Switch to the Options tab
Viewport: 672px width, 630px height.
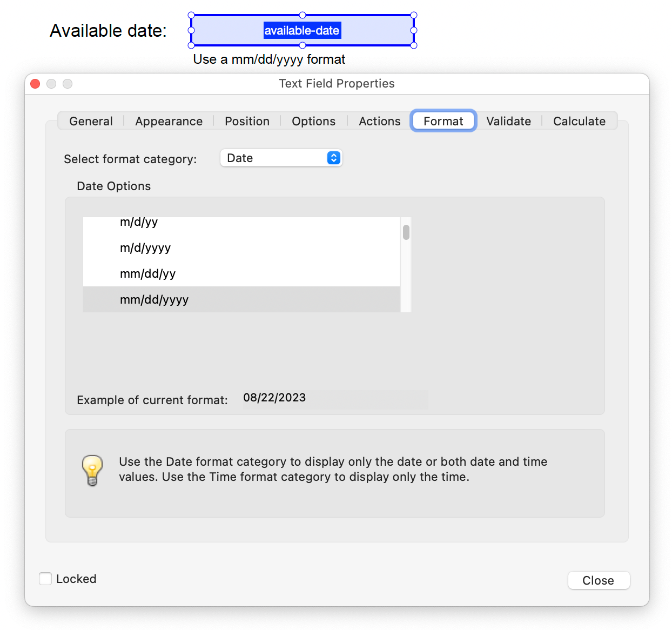[x=313, y=121]
